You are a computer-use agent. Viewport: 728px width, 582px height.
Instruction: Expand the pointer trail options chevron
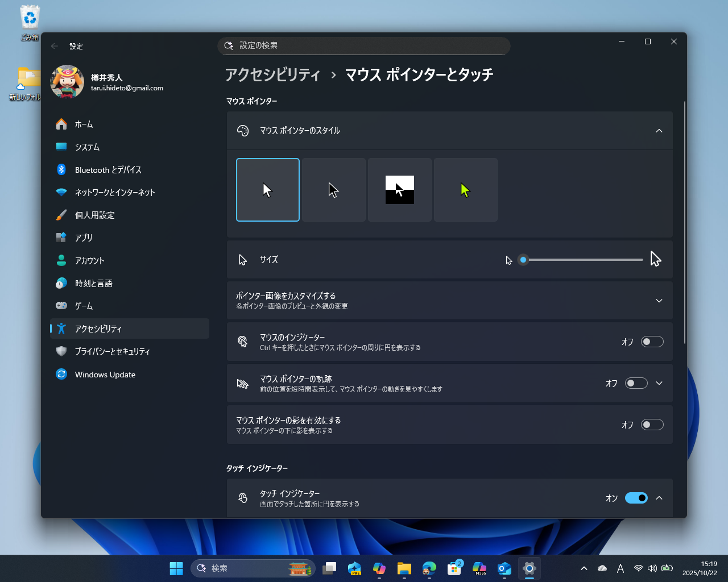tap(659, 383)
